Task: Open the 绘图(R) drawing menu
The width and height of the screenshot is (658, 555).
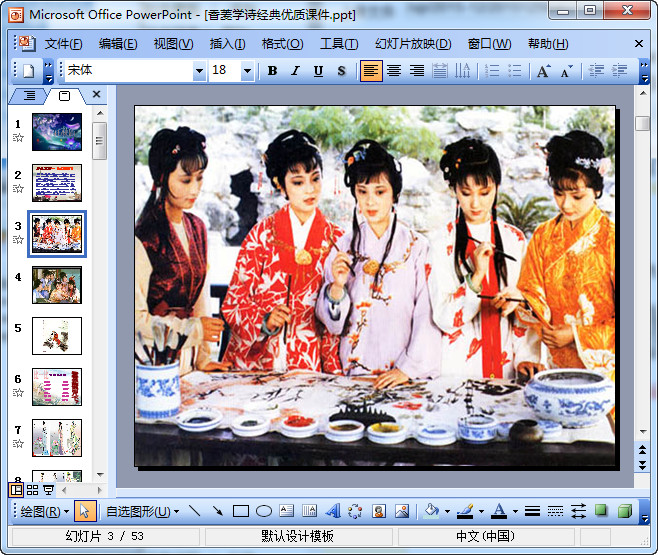Action: 44,511
